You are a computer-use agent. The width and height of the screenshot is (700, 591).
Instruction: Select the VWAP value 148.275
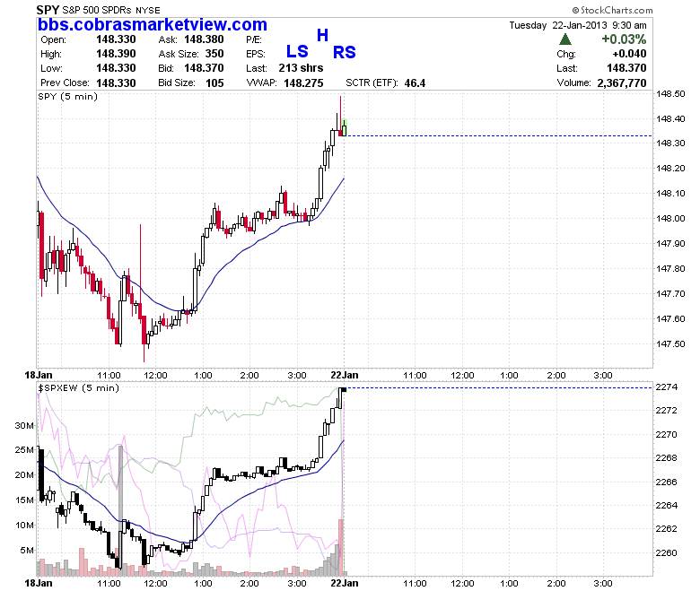[303, 83]
